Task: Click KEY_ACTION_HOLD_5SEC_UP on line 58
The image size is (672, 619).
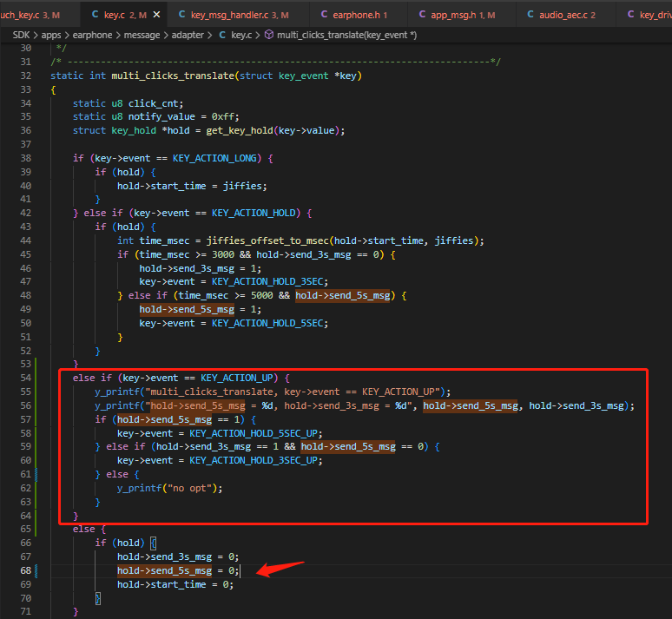Action: tap(254, 433)
